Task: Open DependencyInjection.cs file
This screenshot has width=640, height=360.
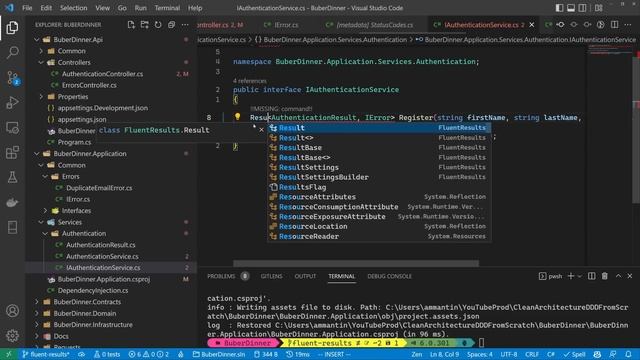Action: tap(93, 291)
